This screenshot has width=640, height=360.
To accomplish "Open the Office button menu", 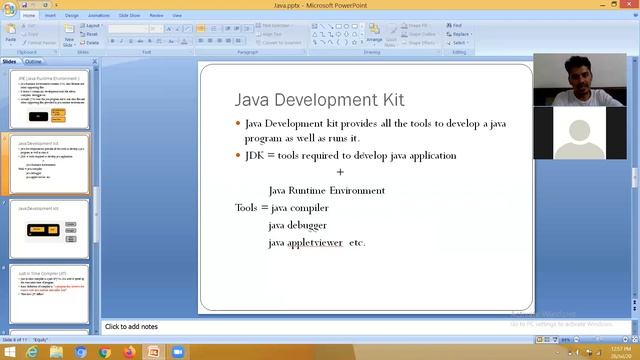I will point(9,8).
